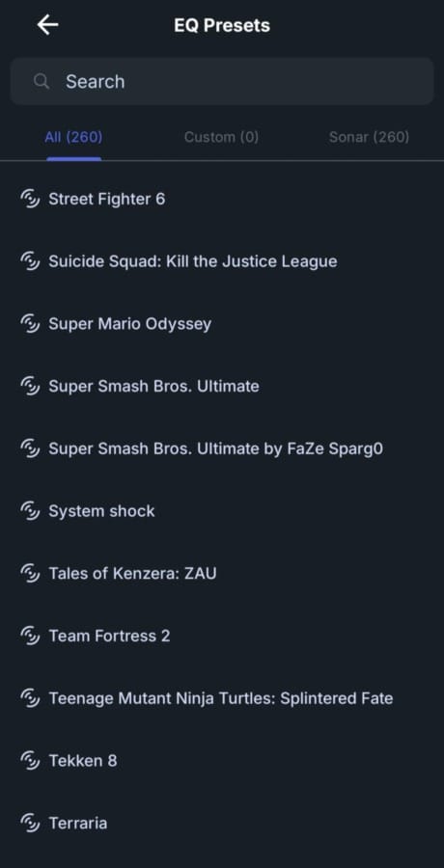Go back using the left arrow icon

point(47,25)
